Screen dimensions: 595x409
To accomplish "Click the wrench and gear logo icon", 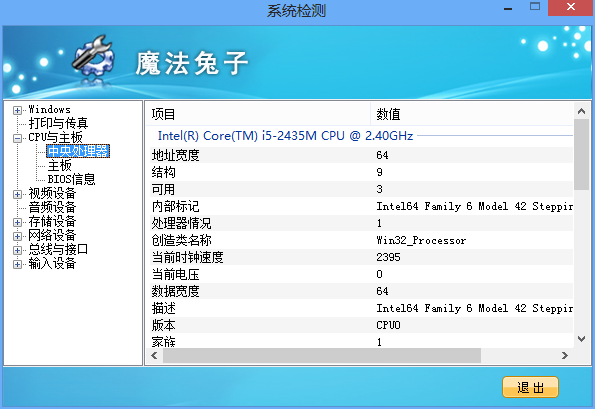I will point(93,58).
